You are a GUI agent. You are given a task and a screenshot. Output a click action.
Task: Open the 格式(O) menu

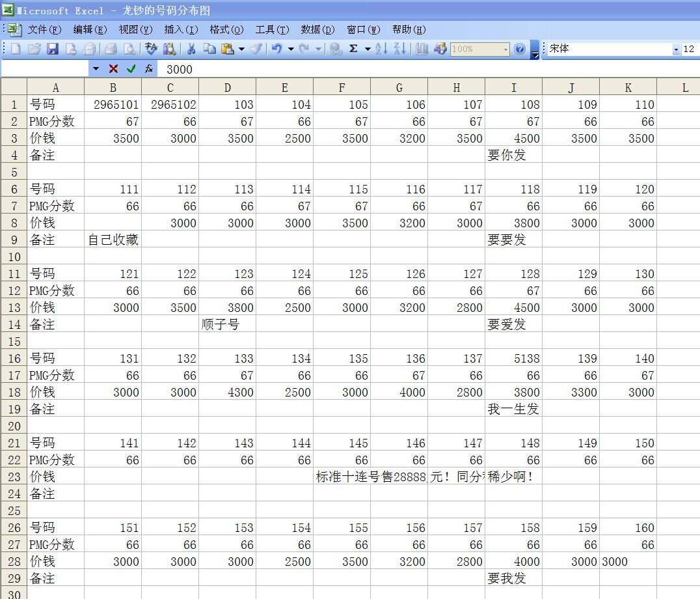pyautogui.click(x=226, y=29)
